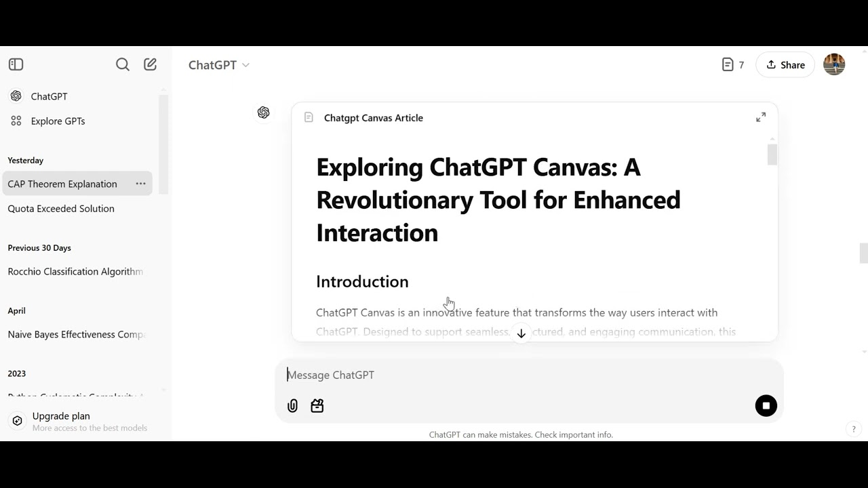Click the main page scrollbar thumb
The height and width of the screenshot is (488, 868).
click(863, 253)
